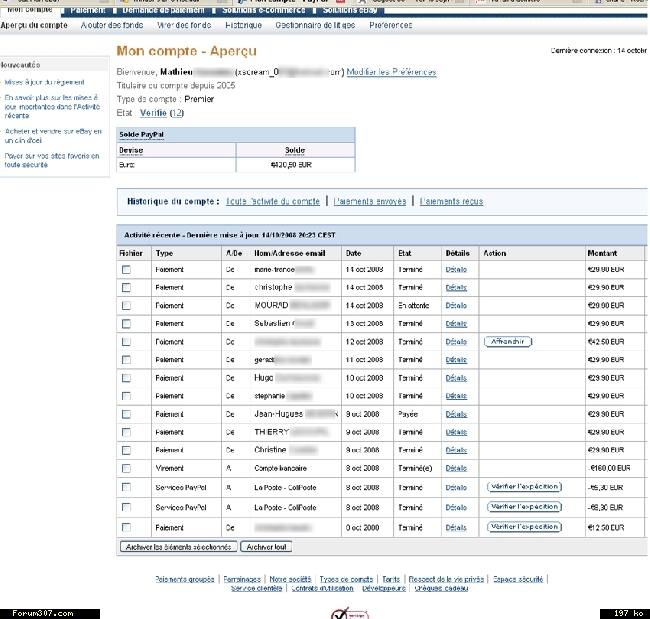650x619 pixels.
Task: Click the Archiver tout button
Action: (266, 547)
